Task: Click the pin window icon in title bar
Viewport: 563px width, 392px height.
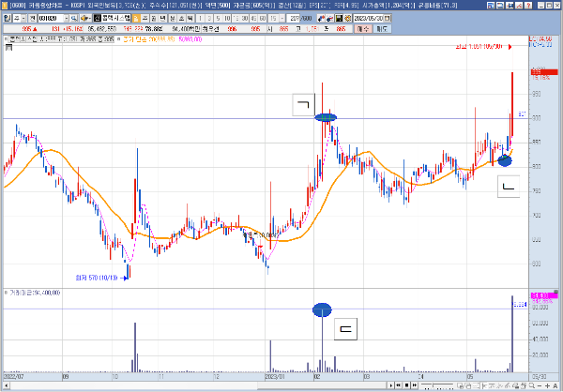Action: [510, 6]
